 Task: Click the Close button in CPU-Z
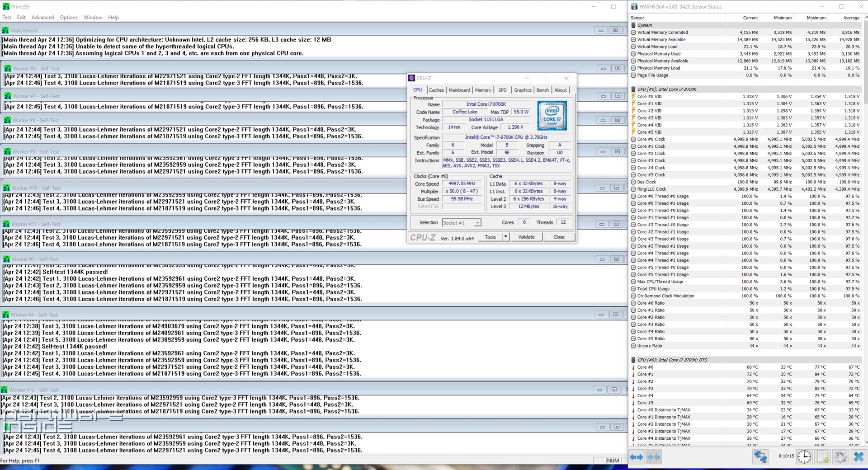[x=559, y=237]
